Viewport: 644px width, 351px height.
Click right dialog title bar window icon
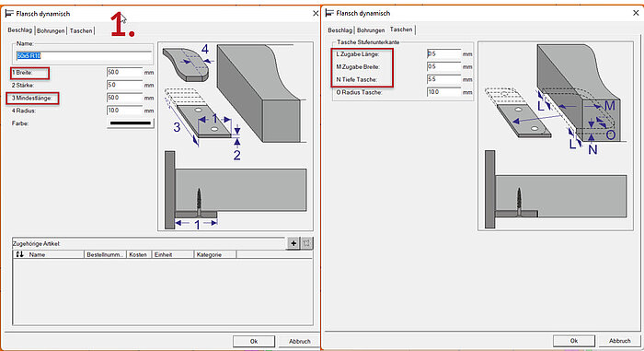click(329, 13)
